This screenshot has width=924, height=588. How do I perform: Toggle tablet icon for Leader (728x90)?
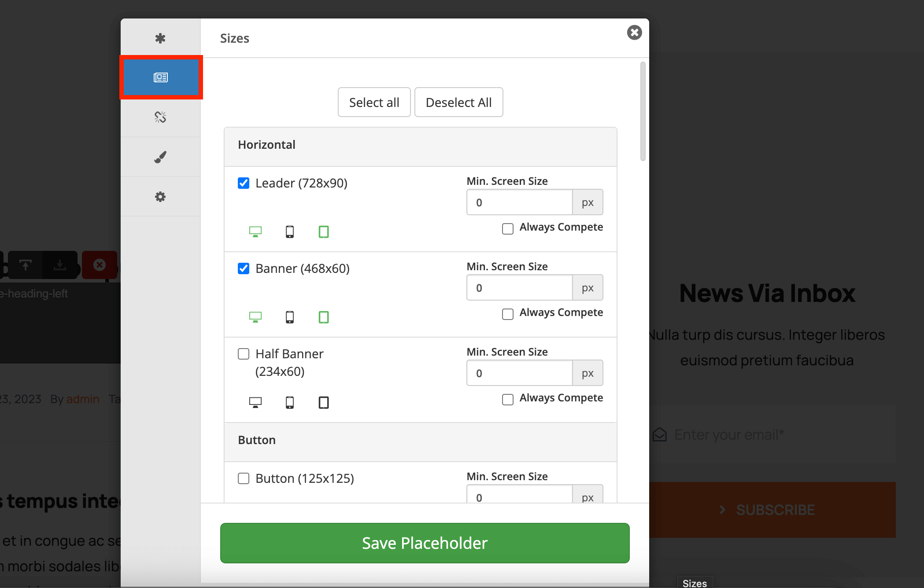[x=324, y=232]
